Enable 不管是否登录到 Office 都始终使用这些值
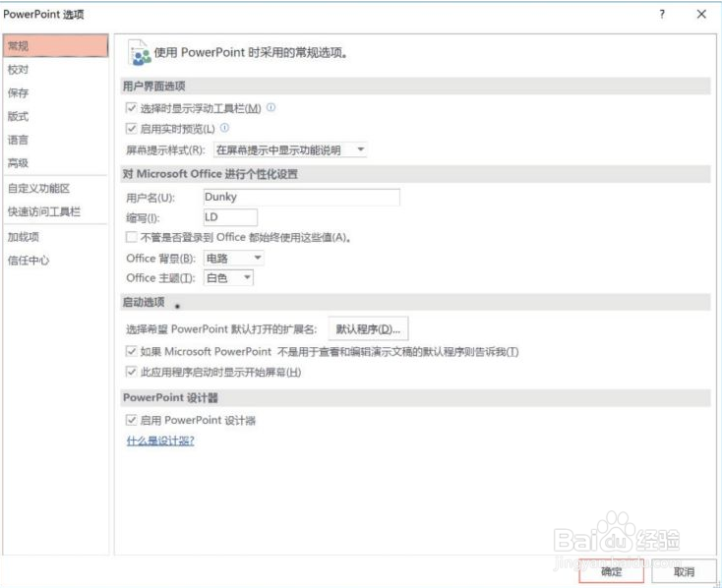Screen dimensions: 722x588 (x=131, y=237)
